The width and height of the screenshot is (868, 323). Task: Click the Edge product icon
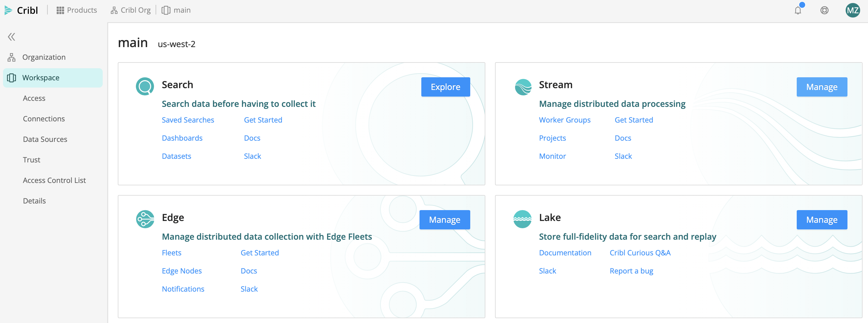(x=145, y=219)
